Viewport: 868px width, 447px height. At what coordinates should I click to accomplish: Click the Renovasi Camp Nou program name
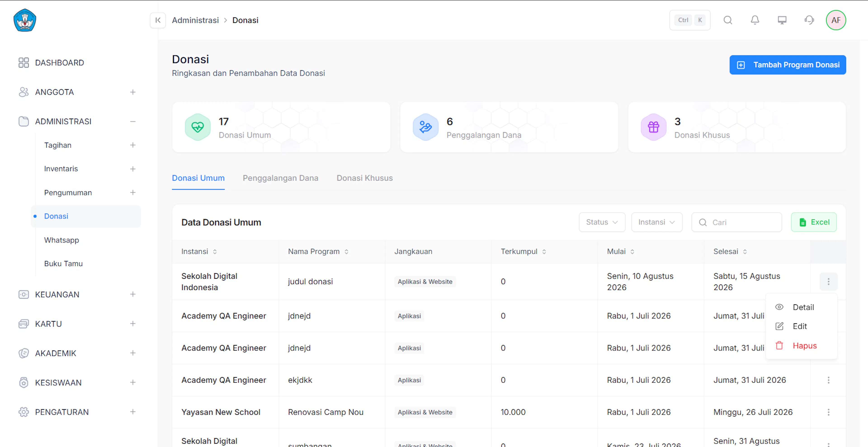(325, 412)
